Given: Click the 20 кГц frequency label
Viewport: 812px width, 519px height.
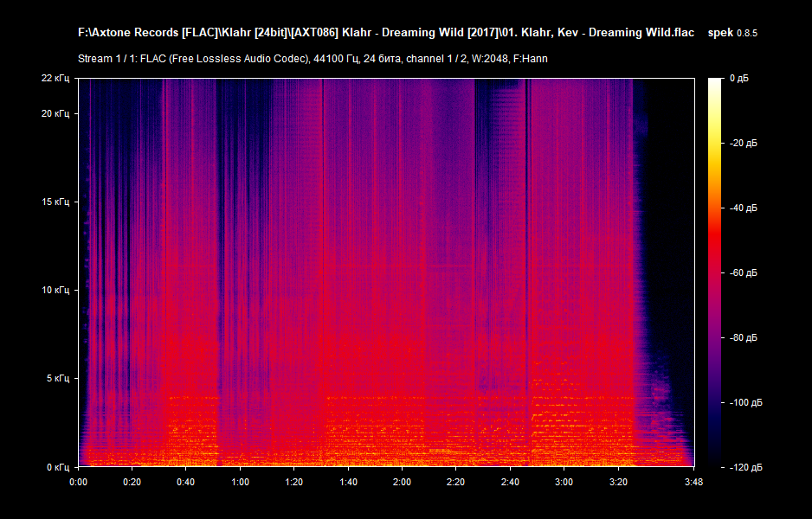Looking at the screenshot, I should click(55, 114).
